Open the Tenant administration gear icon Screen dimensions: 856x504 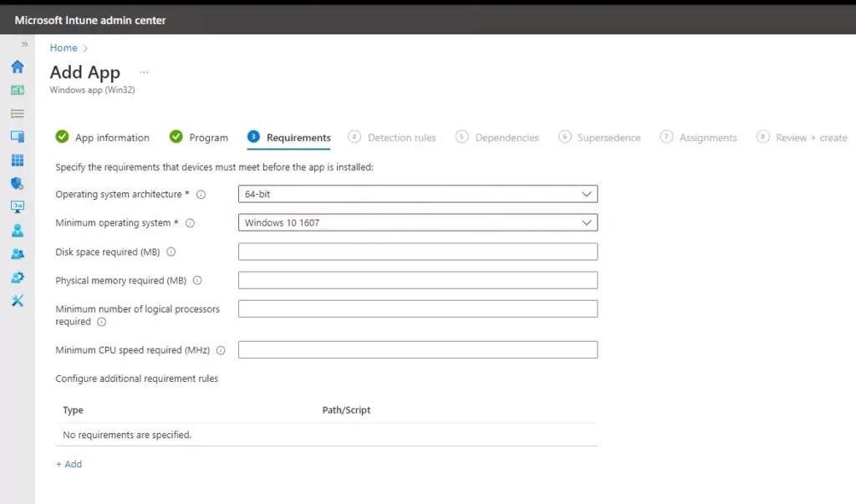18,277
